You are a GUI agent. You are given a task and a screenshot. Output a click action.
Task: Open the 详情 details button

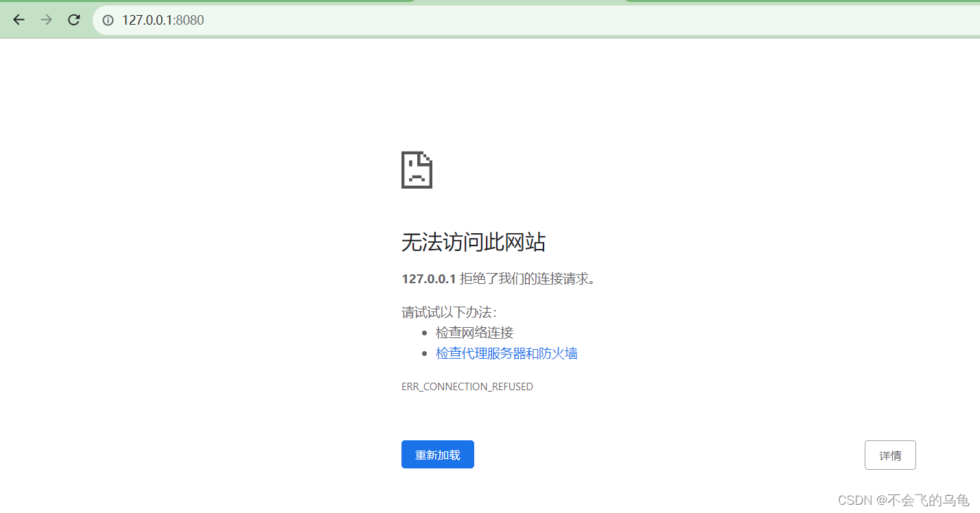click(890, 455)
